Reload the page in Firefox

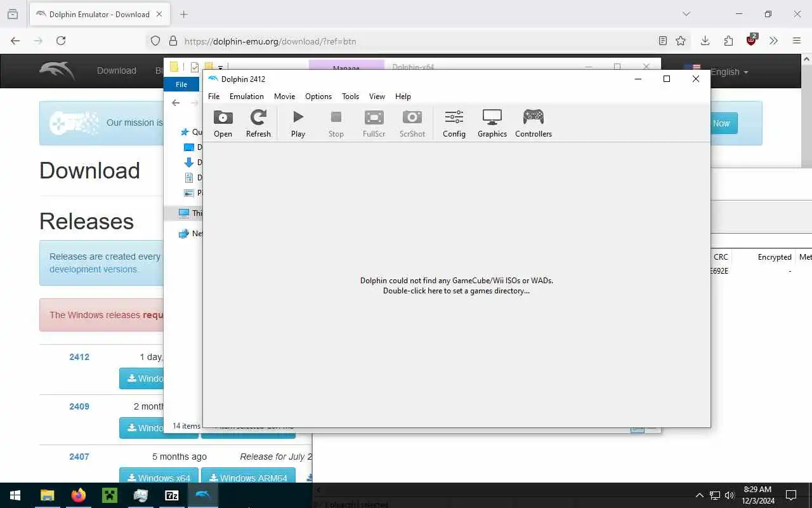[x=61, y=41]
